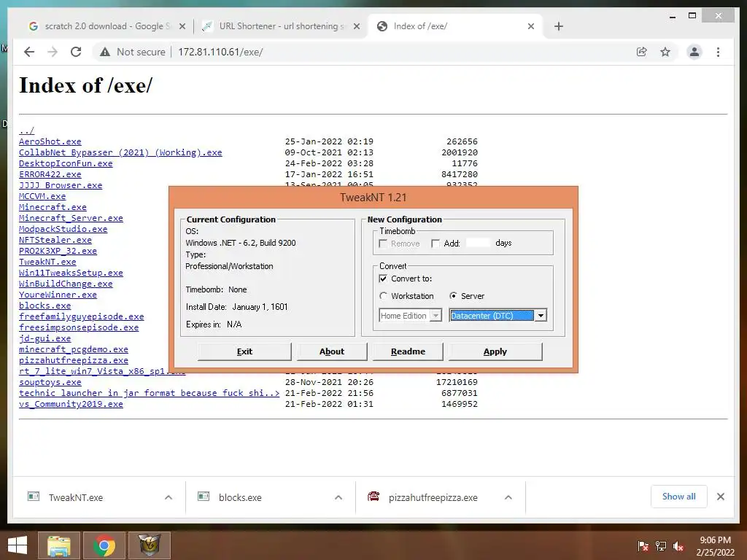The image size is (747, 560).
Task: Apply the new TweakNT configuration
Action: point(495,351)
